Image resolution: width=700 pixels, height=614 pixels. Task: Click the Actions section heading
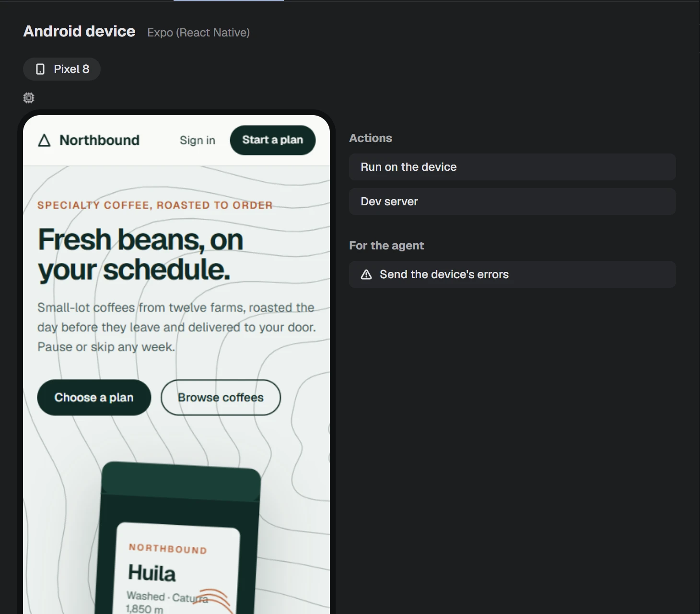371,138
